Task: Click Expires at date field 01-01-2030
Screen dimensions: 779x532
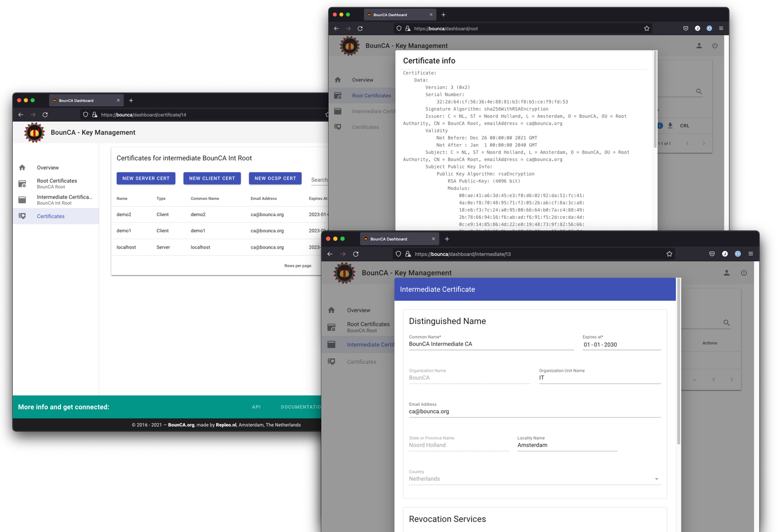Action: 621,345
